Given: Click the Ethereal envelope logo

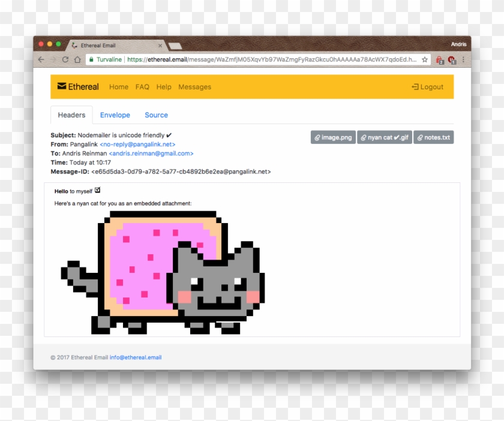Looking at the screenshot, I should 61,86.
